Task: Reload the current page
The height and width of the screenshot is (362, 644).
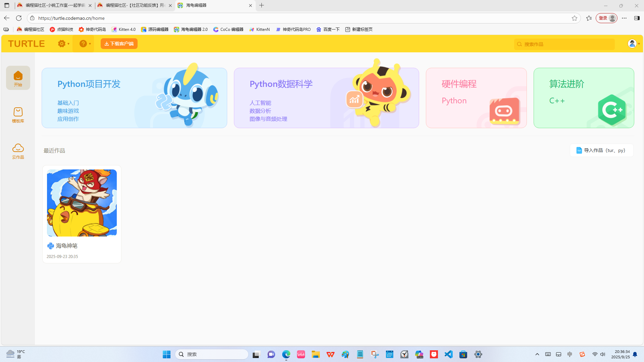Action: [19, 18]
